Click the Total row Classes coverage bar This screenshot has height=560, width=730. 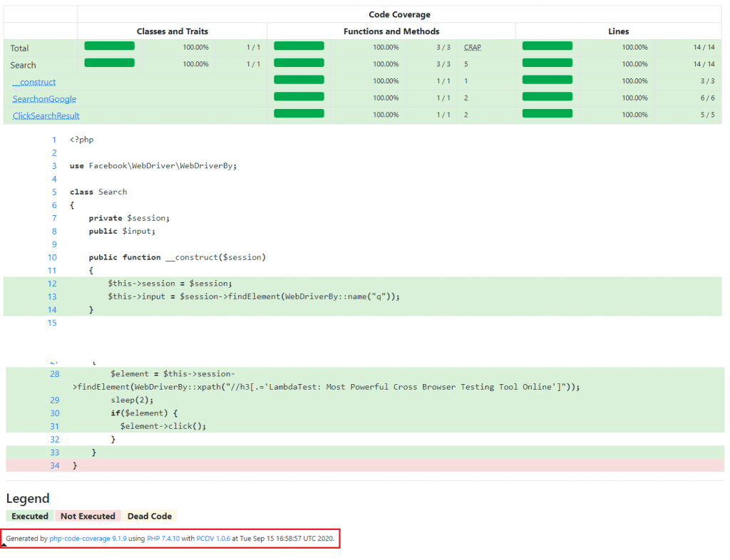(x=109, y=46)
